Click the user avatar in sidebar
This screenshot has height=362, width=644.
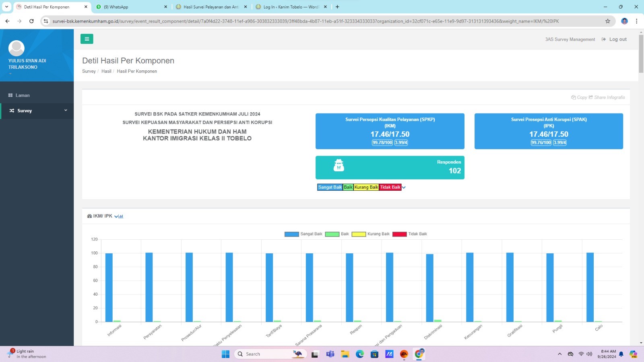[x=17, y=48]
